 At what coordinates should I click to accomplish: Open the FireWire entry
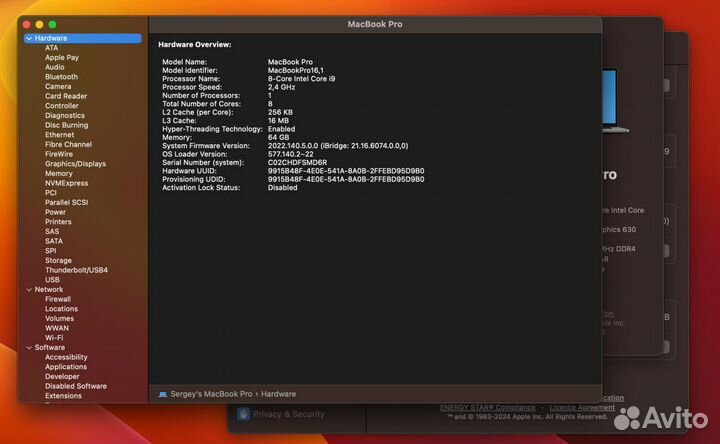59,154
